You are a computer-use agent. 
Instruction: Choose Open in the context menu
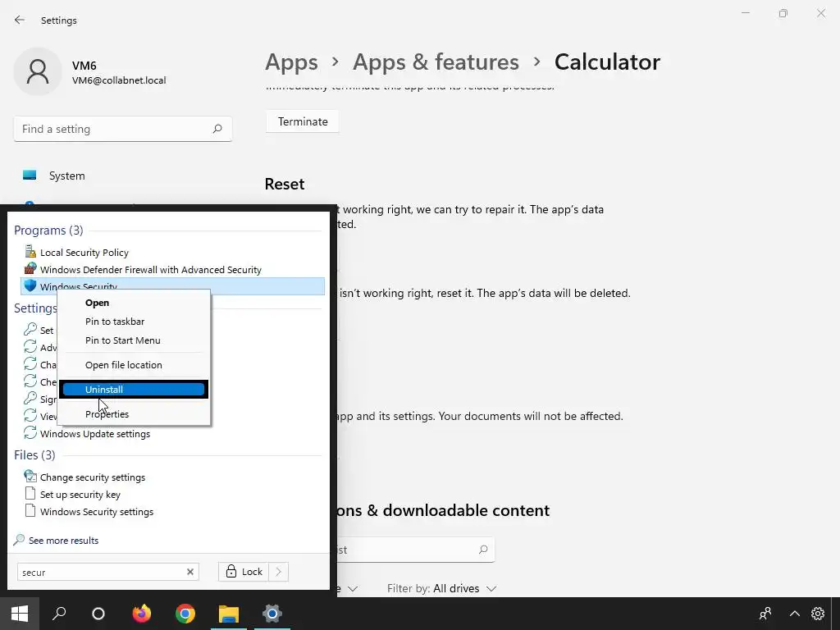[134, 303]
